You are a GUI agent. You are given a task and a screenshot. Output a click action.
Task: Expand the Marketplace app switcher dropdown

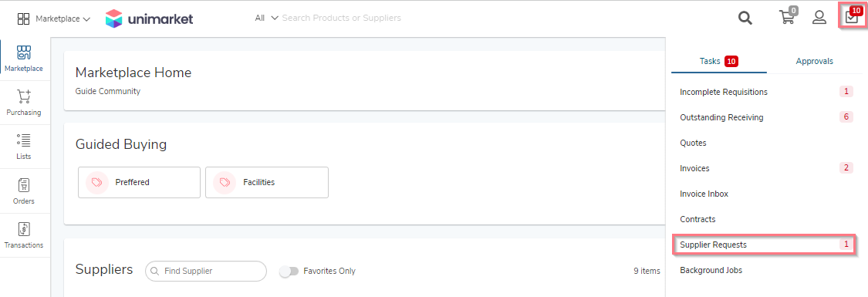pos(54,19)
